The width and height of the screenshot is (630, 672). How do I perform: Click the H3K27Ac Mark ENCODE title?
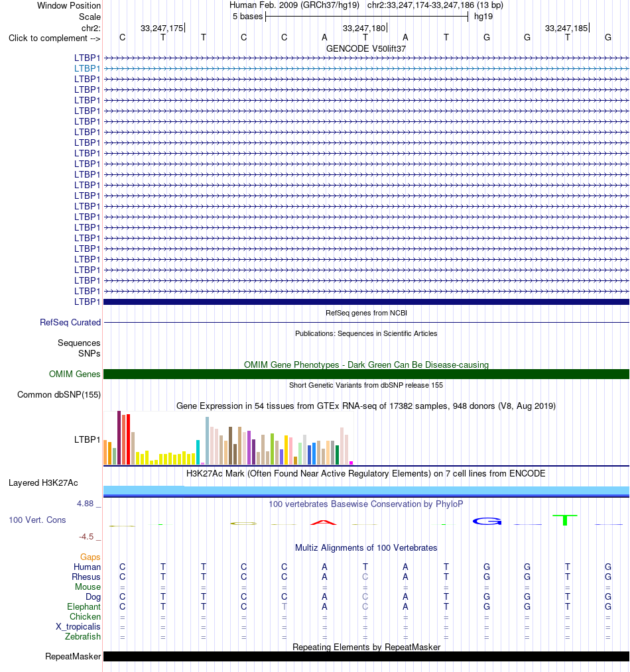366,474
